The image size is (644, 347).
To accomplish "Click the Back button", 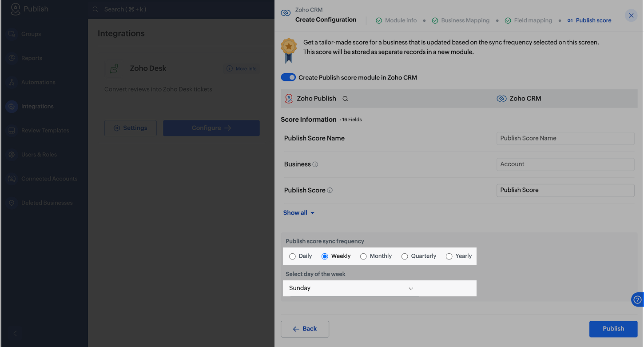I will (x=305, y=329).
